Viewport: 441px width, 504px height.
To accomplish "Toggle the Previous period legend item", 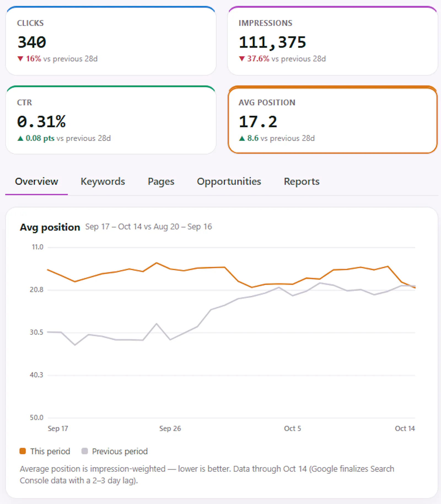I will point(115,451).
